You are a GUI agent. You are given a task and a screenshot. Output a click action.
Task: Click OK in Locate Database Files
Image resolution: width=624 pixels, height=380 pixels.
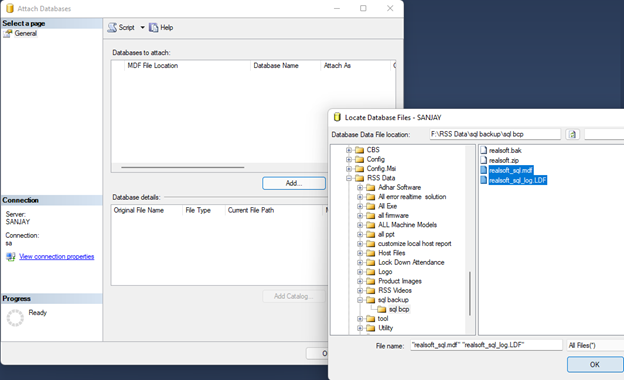(x=595, y=364)
